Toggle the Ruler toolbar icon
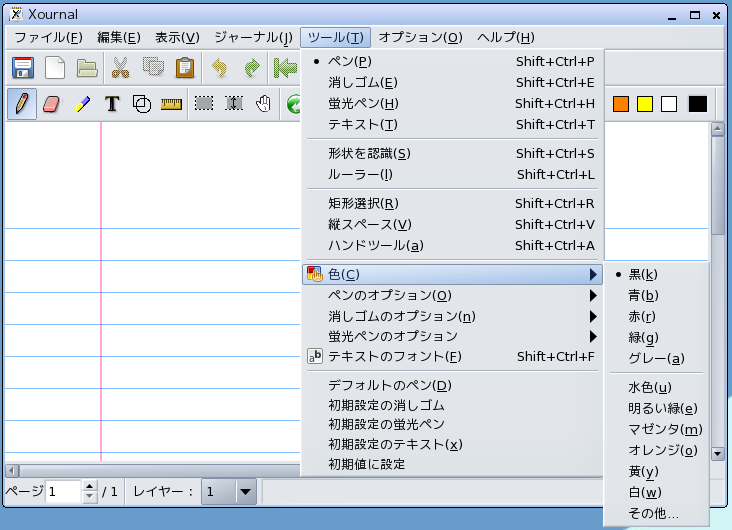The width and height of the screenshot is (732, 530). click(171, 104)
